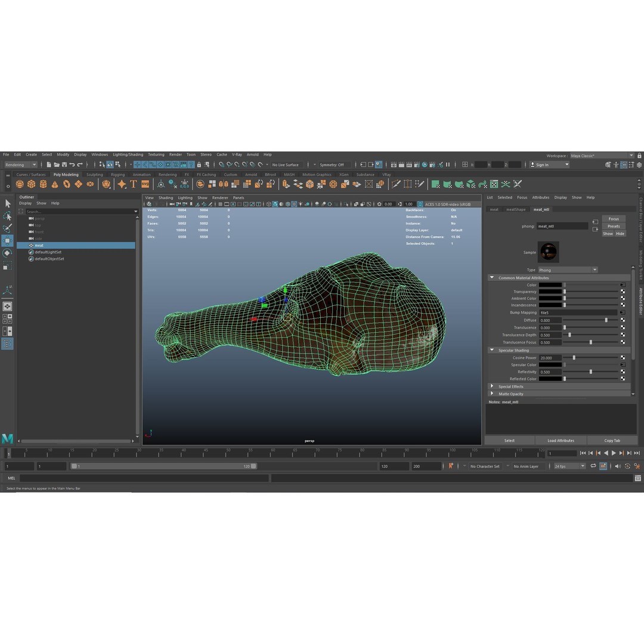Click the Select button below notes
This screenshot has height=644, width=644.
click(x=509, y=440)
